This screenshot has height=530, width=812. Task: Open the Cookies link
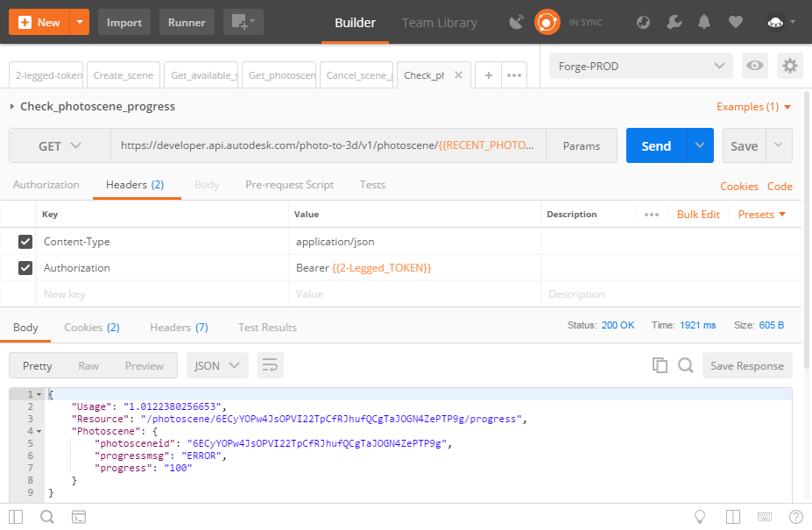[x=739, y=187]
